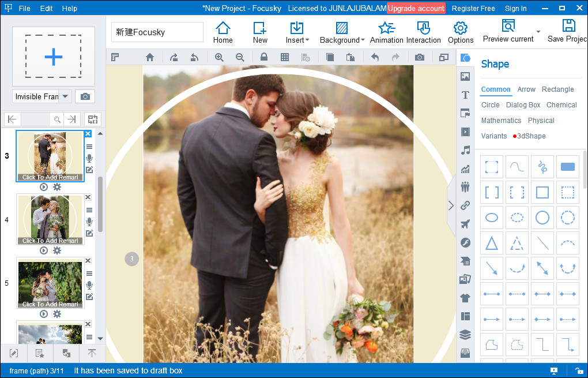Select the Shape tool in the sidebar
Screen dimensions: 588x378
(465, 58)
